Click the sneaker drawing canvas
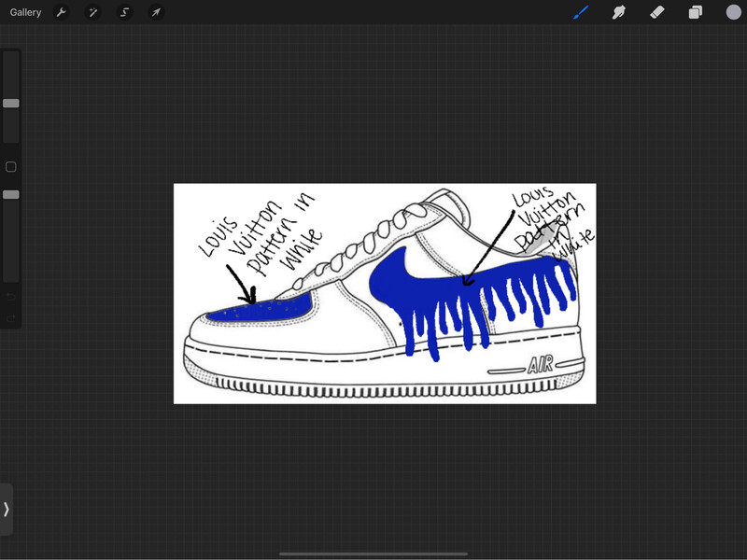The height and width of the screenshot is (560, 747). pos(385,293)
